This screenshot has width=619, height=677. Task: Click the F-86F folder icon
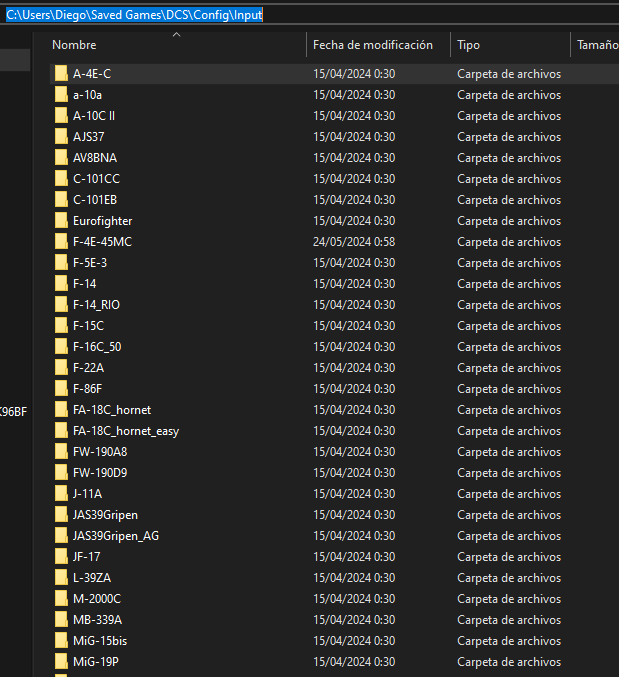(61, 389)
